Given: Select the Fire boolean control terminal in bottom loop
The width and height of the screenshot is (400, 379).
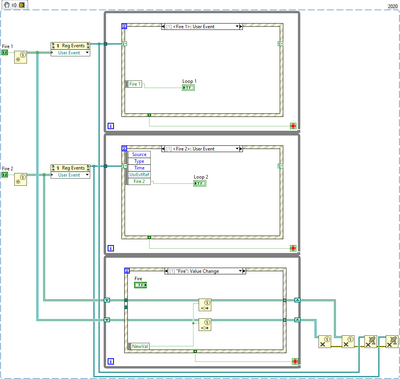Looking at the screenshot, I should pos(140,285).
